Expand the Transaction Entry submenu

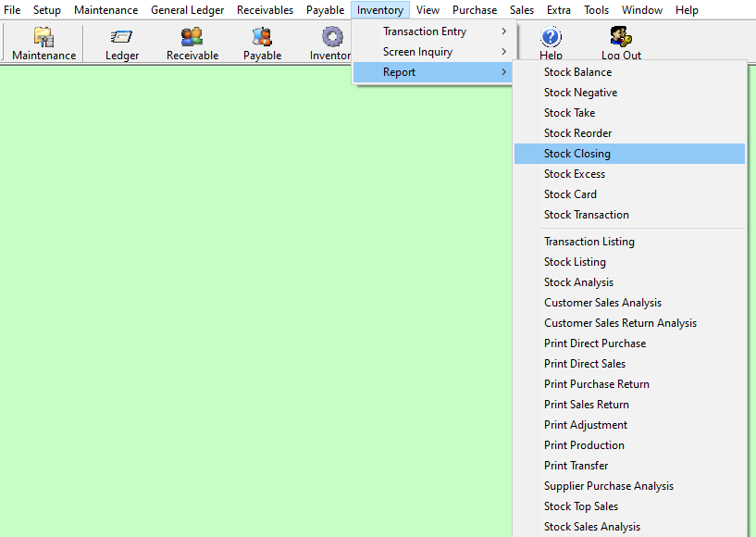point(432,31)
